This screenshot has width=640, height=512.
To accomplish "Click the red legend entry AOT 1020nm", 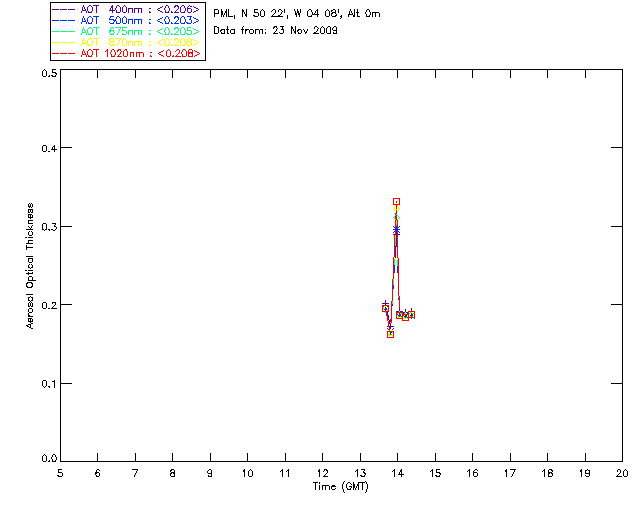I will (126, 53).
